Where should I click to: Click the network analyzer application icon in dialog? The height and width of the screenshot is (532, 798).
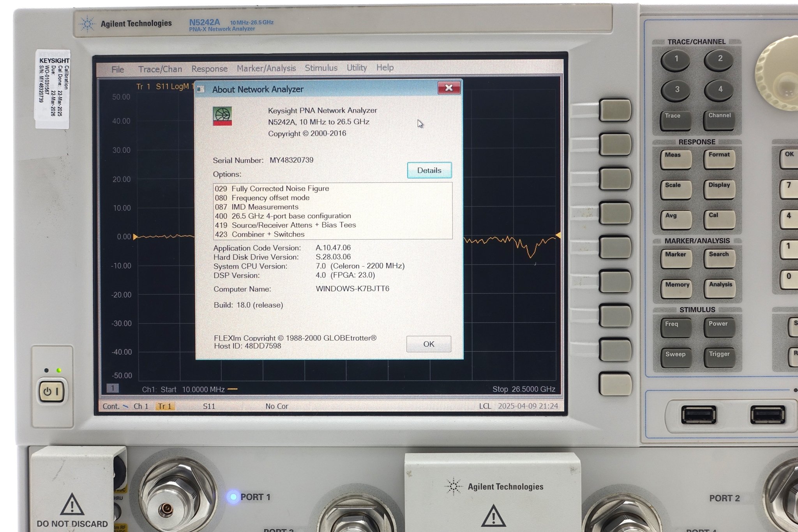[x=222, y=116]
